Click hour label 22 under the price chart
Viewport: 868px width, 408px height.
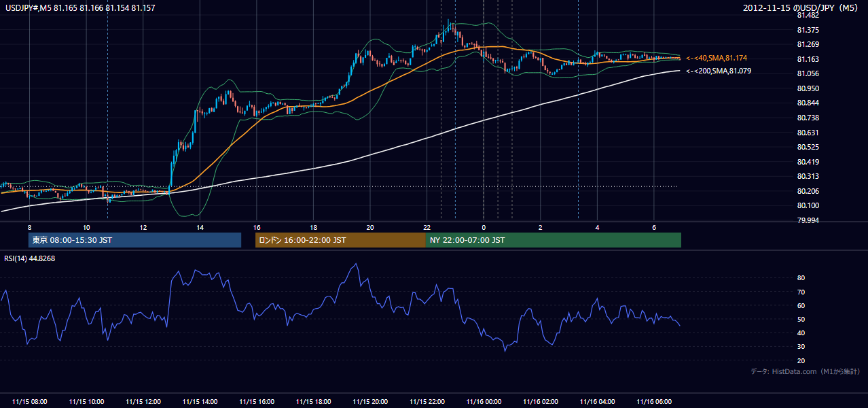[x=427, y=226]
